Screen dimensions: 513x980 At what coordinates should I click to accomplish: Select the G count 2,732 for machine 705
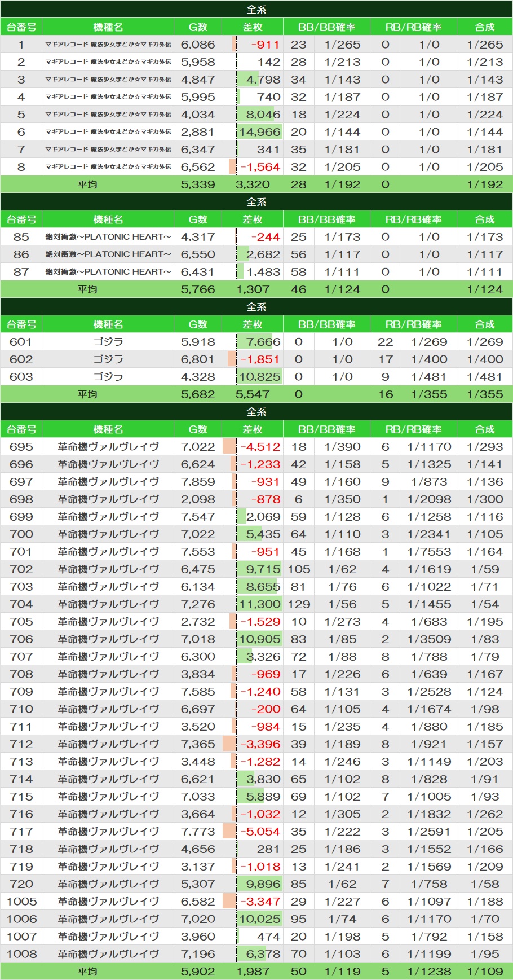click(198, 622)
